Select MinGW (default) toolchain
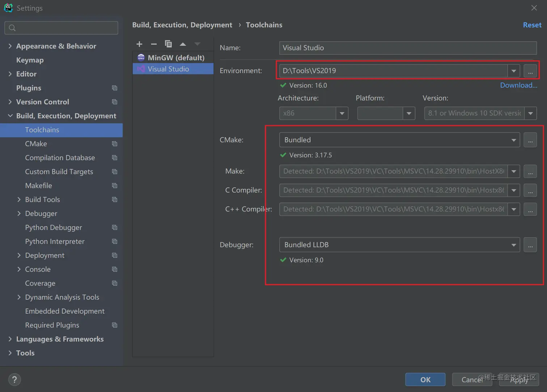Screen dimensions: 547x392 click(173, 58)
